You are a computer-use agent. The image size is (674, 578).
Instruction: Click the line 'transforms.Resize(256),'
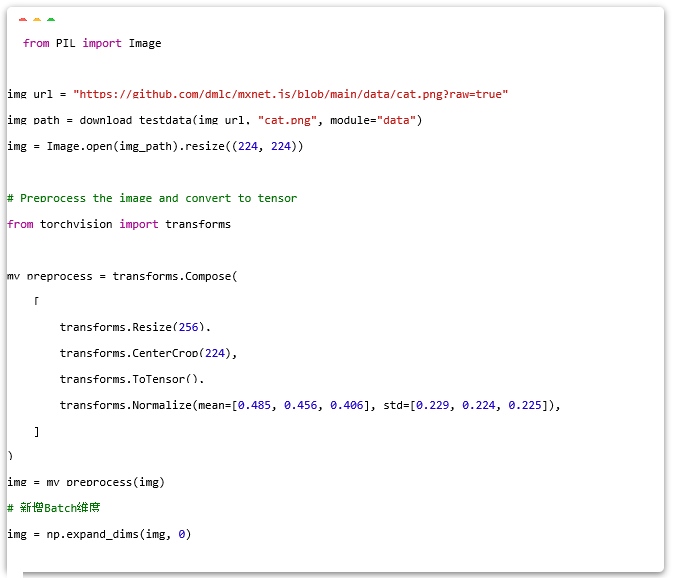pos(135,327)
